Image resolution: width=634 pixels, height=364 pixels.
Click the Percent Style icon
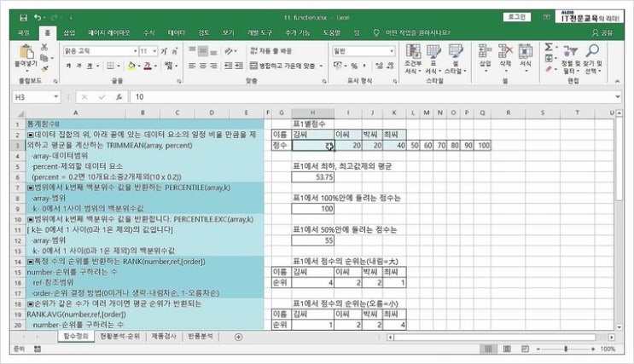pyautogui.click(x=354, y=66)
